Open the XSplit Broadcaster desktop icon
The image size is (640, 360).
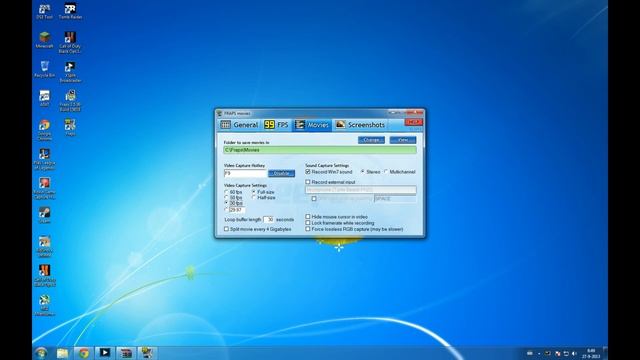pyautogui.click(x=70, y=72)
